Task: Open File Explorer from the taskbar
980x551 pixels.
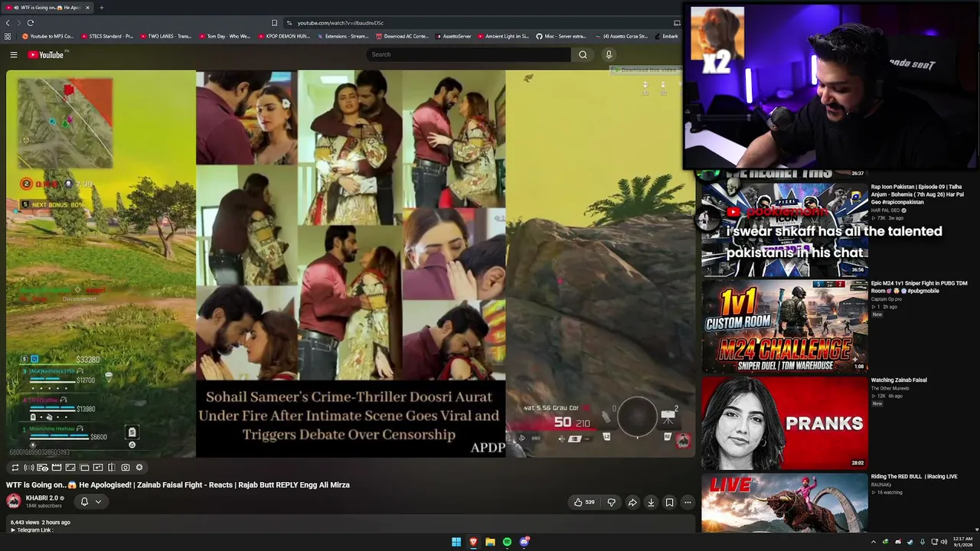Action: (x=490, y=542)
